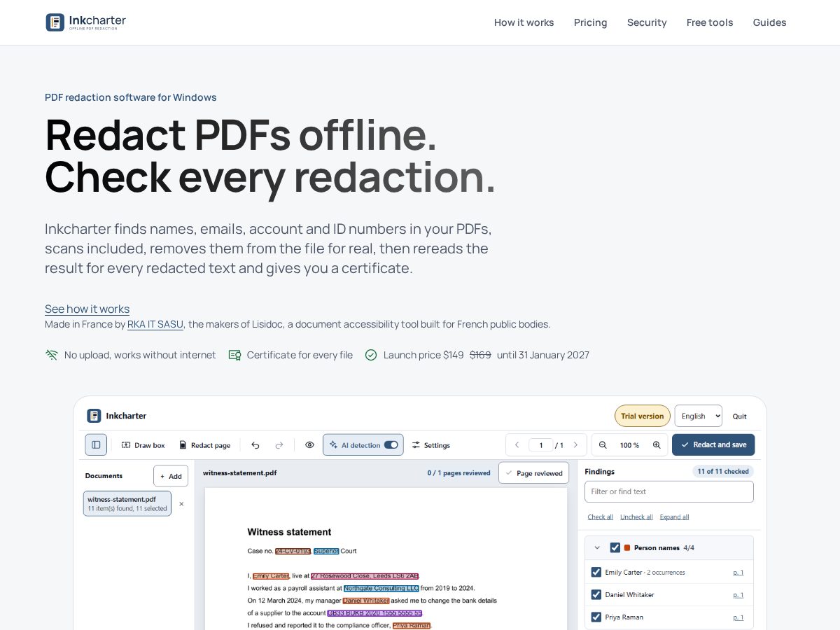Switch off the AI detection toggle

click(391, 445)
